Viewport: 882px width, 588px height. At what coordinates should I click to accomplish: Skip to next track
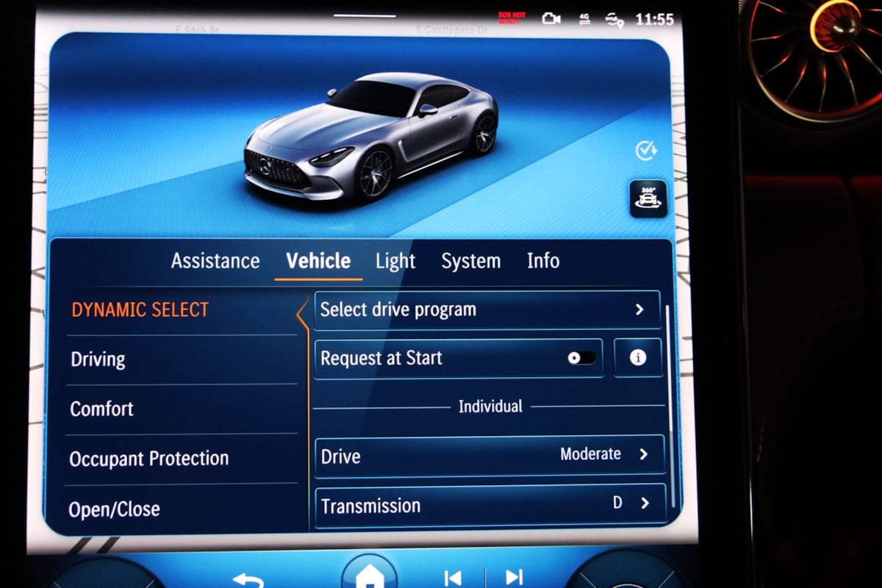pyautogui.click(x=514, y=578)
